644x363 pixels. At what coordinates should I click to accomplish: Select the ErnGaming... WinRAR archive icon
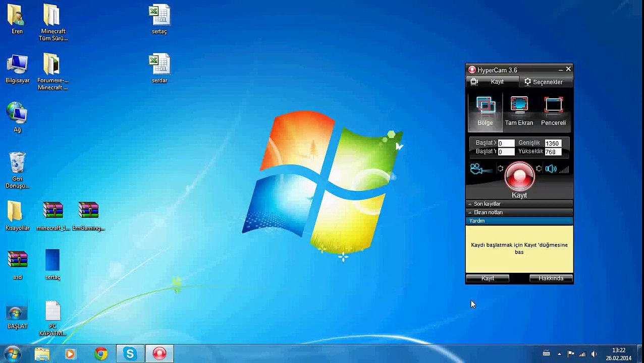(x=88, y=216)
